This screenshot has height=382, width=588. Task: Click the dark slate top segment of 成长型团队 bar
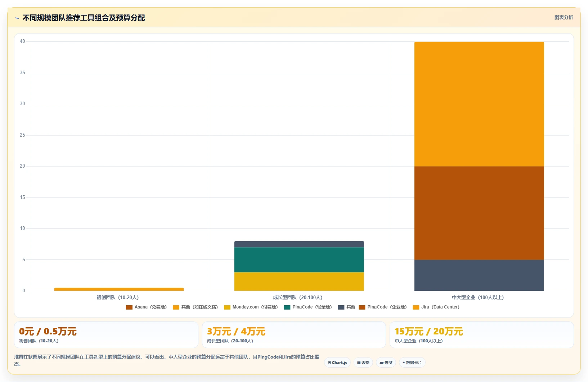coord(299,244)
